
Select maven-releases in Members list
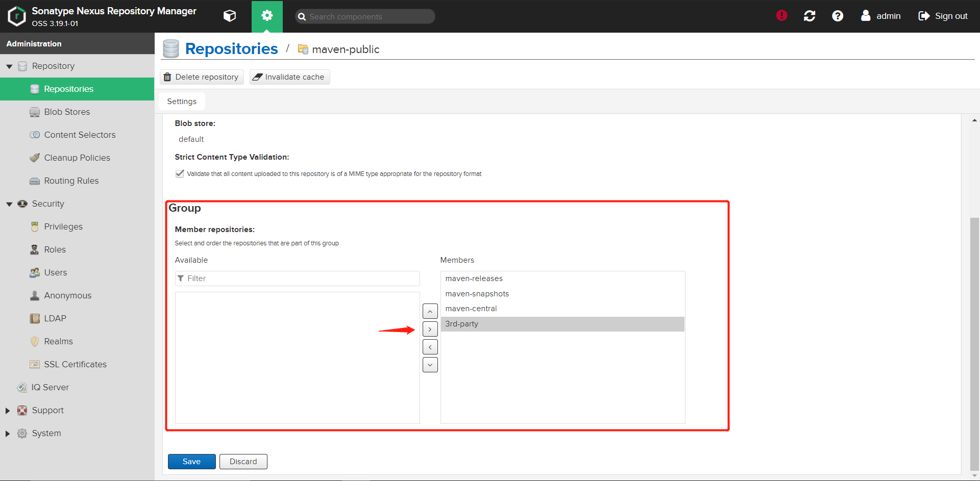[562, 279]
